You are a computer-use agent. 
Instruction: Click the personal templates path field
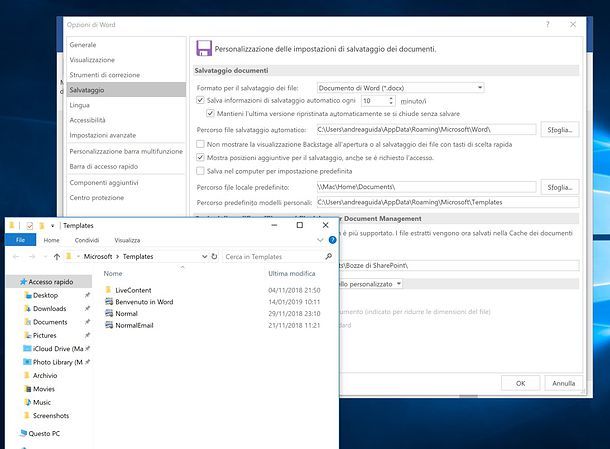(447, 202)
